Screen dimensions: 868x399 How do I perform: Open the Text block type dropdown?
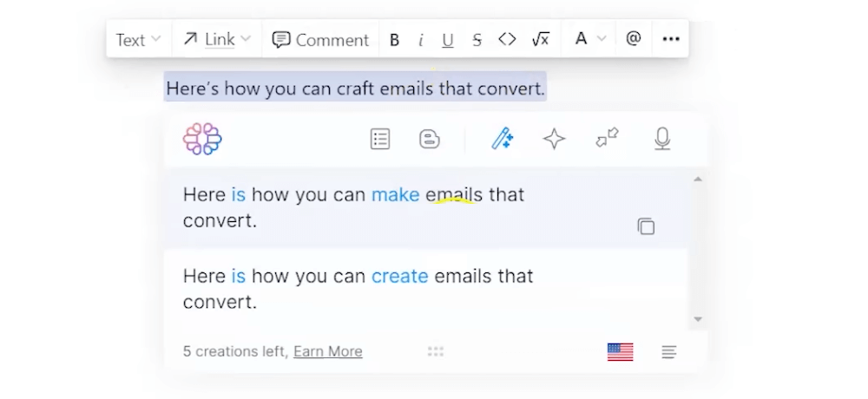pyautogui.click(x=138, y=40)
